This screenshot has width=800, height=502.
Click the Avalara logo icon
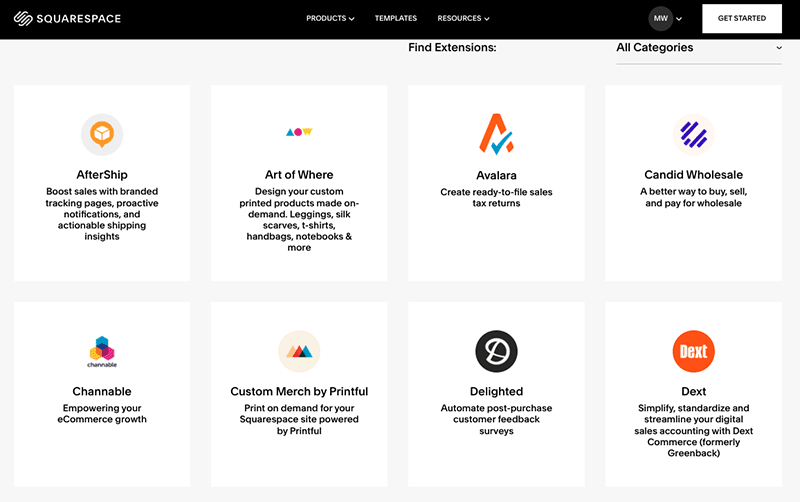pyautogui.click(x=496, y=134)
